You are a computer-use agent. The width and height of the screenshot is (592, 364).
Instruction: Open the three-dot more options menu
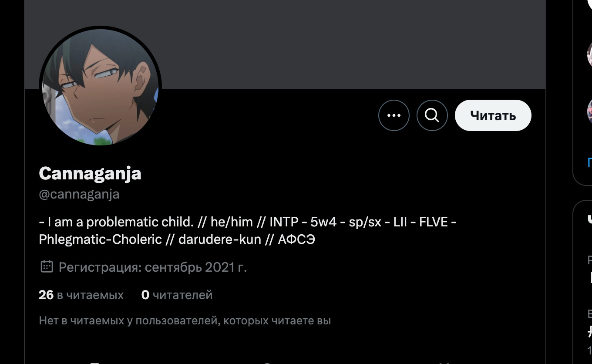click(x=394, y=115)
